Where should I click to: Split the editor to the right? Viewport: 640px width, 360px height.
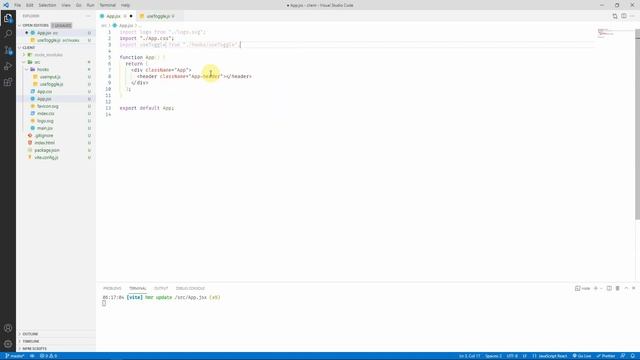624,16
